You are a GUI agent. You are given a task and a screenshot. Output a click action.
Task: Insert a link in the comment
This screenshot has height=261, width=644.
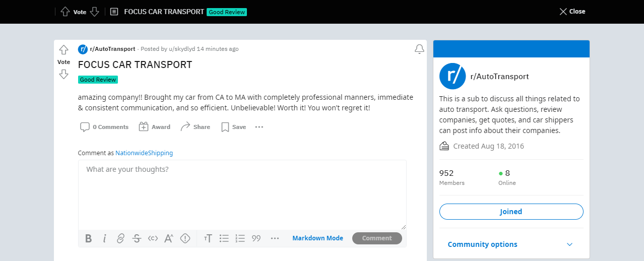pyautogui.click(x=120, y=238)
